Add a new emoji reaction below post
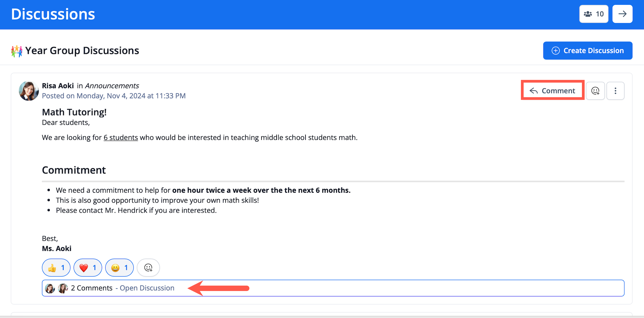 (x=148, y=268)
